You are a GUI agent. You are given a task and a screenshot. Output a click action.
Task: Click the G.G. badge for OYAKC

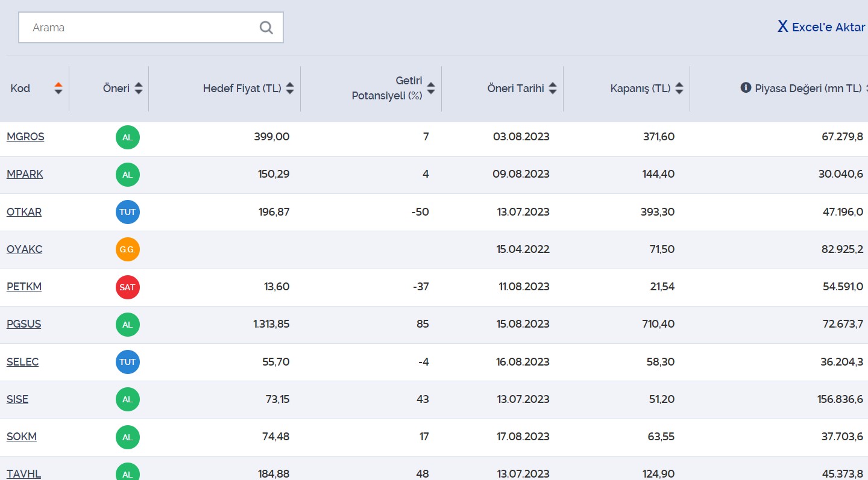[127, 249]
